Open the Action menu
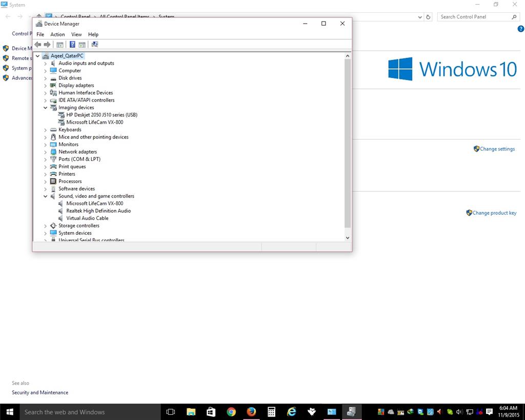 (x=57, y=34)
